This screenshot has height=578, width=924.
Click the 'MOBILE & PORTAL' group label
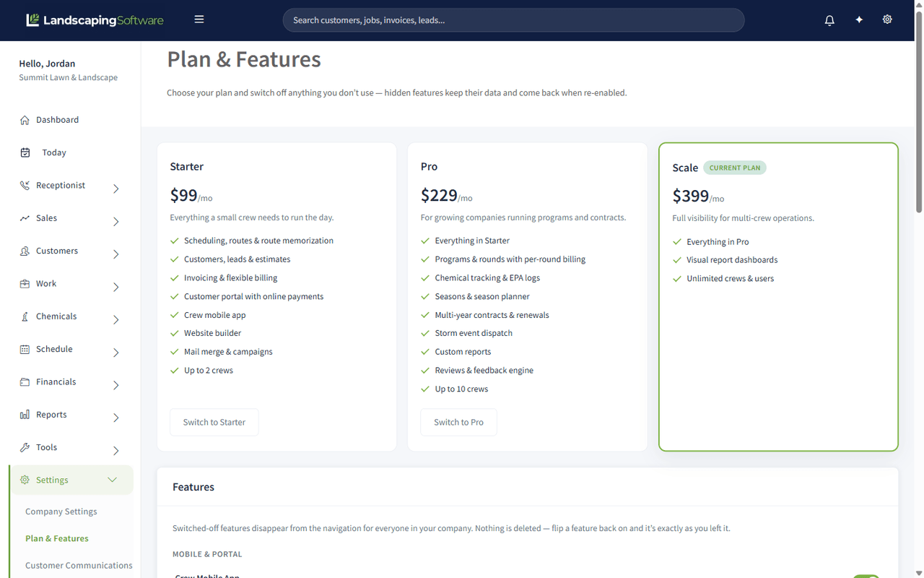(x=207, y=554)
